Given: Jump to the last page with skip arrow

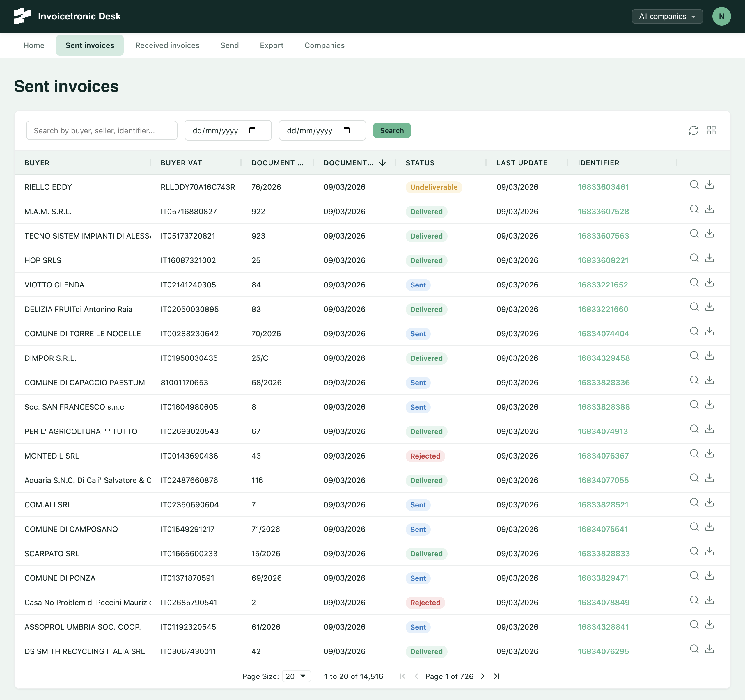Looking at the screenshot, I should click(496, 676).
